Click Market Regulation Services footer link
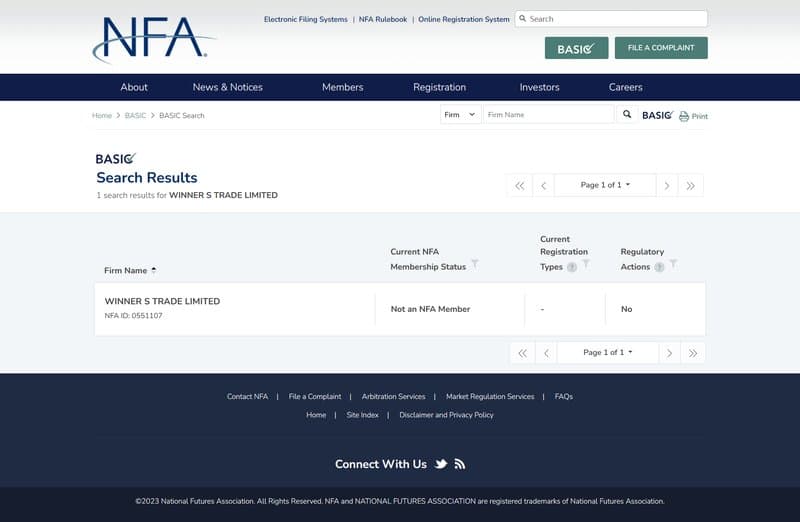Viewport: 800px width, 522px height. [x=490, y=396]
